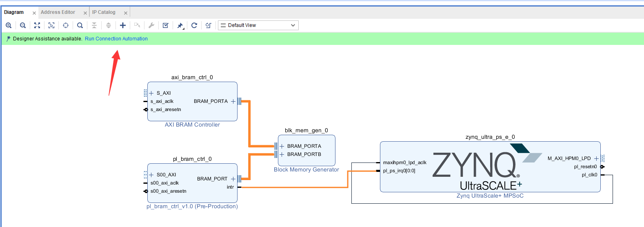Switch to the Diagram tab
644x227 pixels.
pyautogui.click(x=14, y=12)
